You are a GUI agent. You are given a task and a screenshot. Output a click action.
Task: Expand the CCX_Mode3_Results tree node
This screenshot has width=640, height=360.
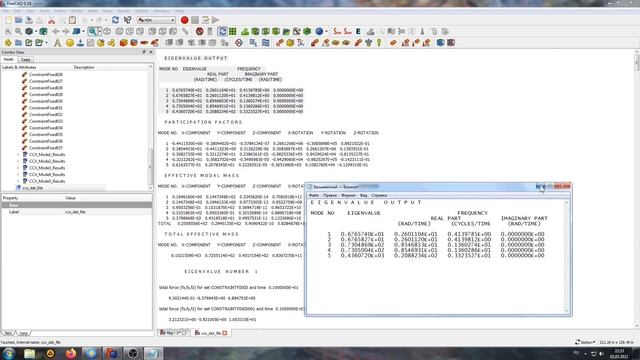coord(18,168)
